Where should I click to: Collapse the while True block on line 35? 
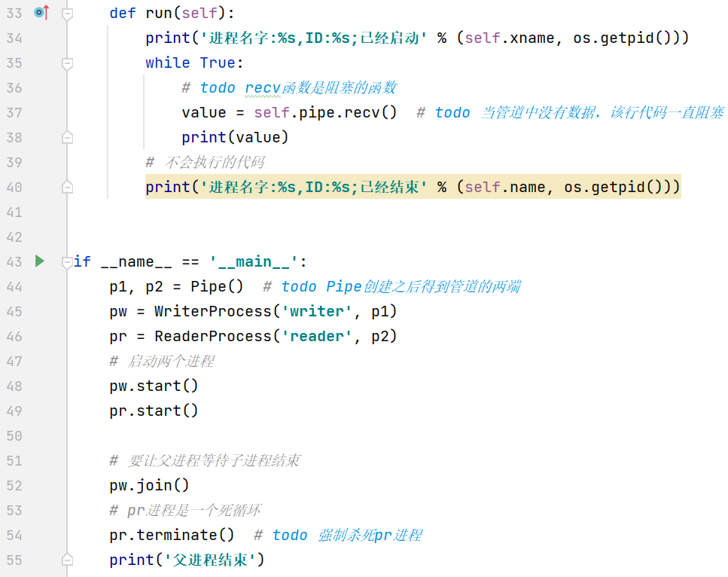[67, 63]
